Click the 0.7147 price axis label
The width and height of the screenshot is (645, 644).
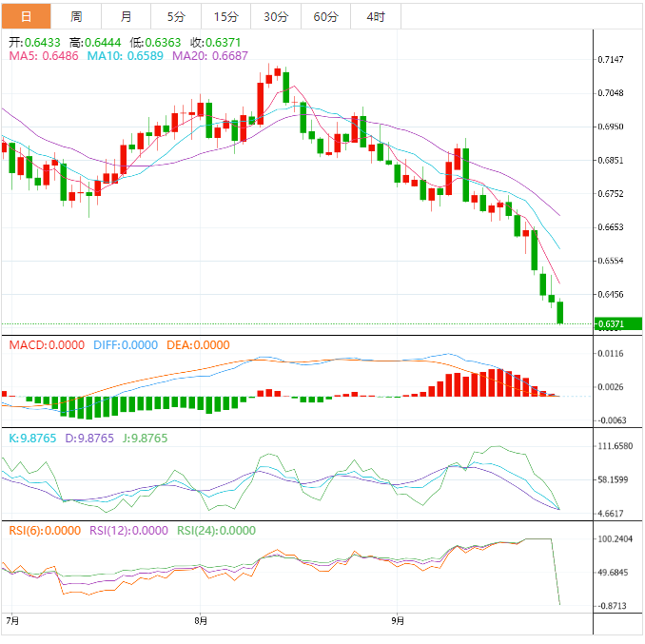(x=611, y=60)
